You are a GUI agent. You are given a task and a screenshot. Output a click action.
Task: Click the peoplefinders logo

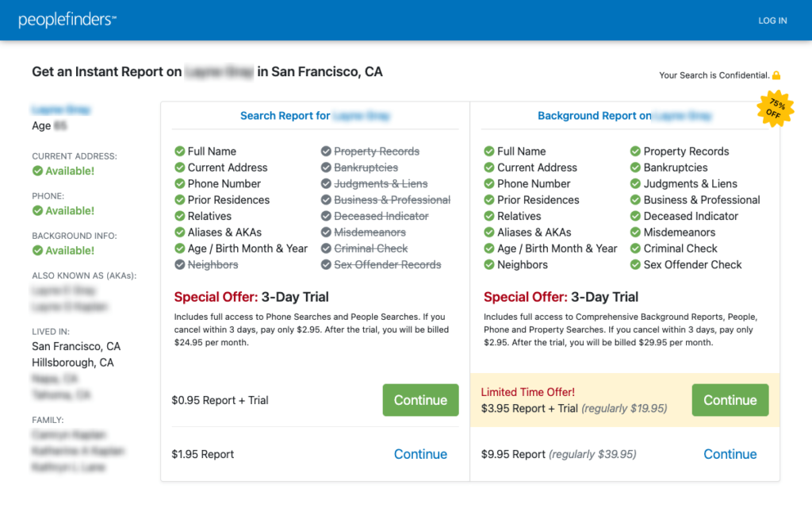pos(67,20)
